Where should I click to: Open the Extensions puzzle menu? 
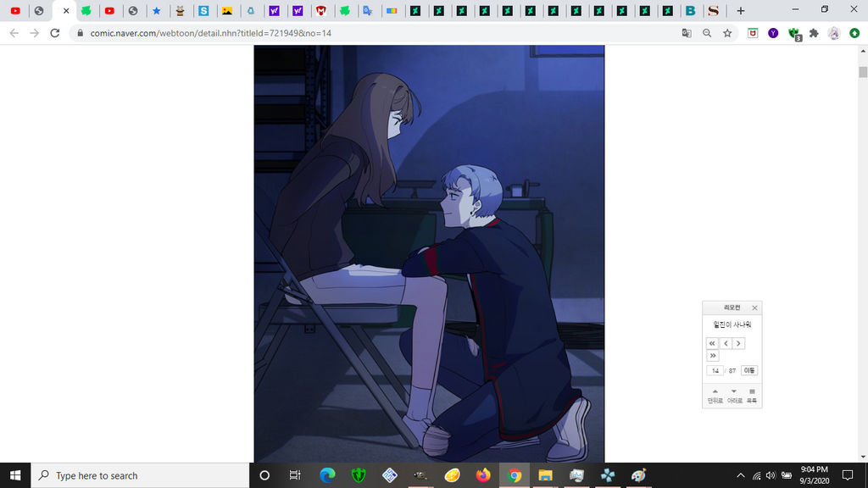click(x=814, y=33)
